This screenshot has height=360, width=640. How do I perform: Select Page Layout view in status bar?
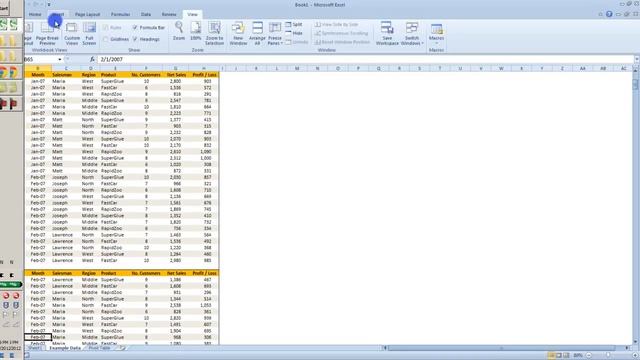pos(558,356)
